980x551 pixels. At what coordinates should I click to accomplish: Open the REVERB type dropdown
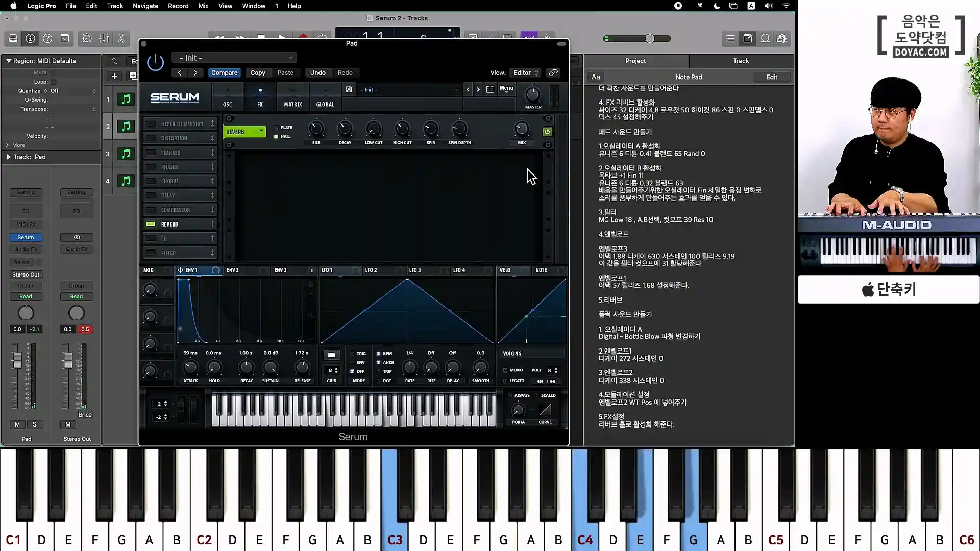coord(245,132)
